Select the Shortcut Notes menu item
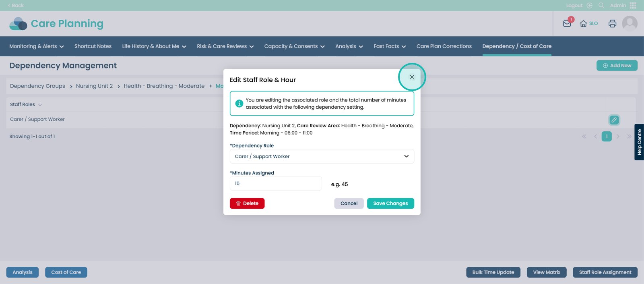Image resolution: width=644 pixels, height=284 pixels. [93, 46]
